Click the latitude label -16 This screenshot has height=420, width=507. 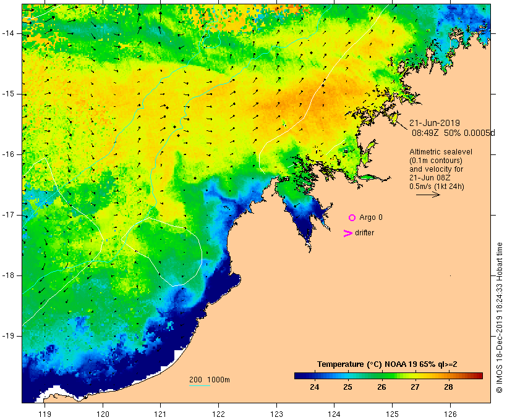[x=7, y=154]
